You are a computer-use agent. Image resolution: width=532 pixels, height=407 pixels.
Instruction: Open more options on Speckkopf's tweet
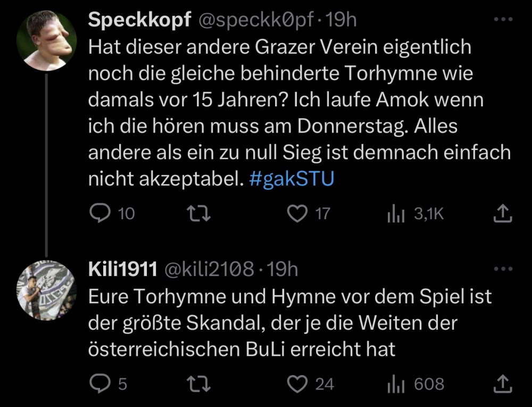click(x=502, y=19)
